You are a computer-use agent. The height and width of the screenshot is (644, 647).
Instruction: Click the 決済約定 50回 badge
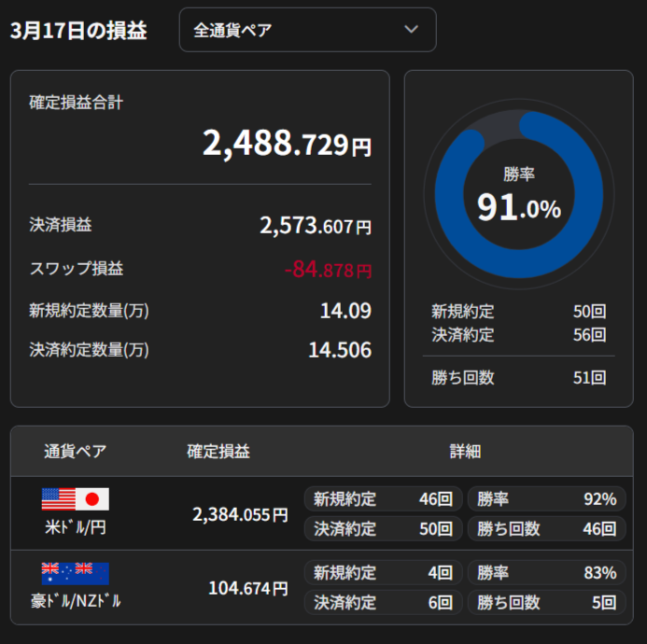(x=383, y=529)
